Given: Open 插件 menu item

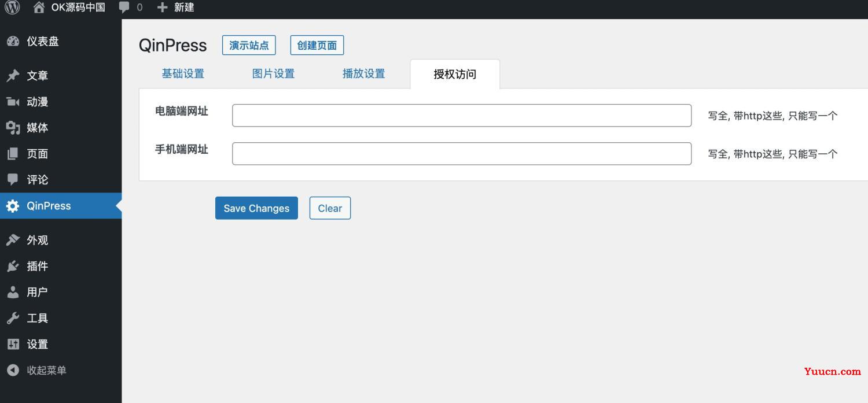Looking at the screenshot, I should click(38, 266).
